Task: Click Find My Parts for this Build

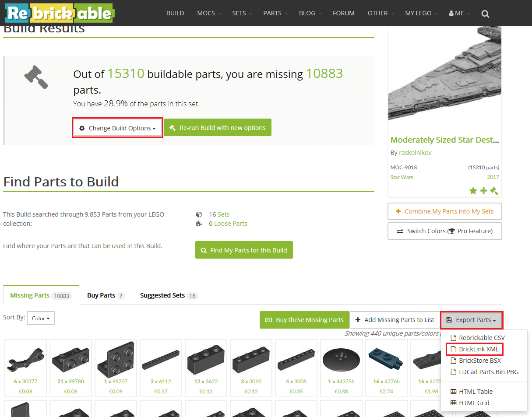Action: coord(244,250)
